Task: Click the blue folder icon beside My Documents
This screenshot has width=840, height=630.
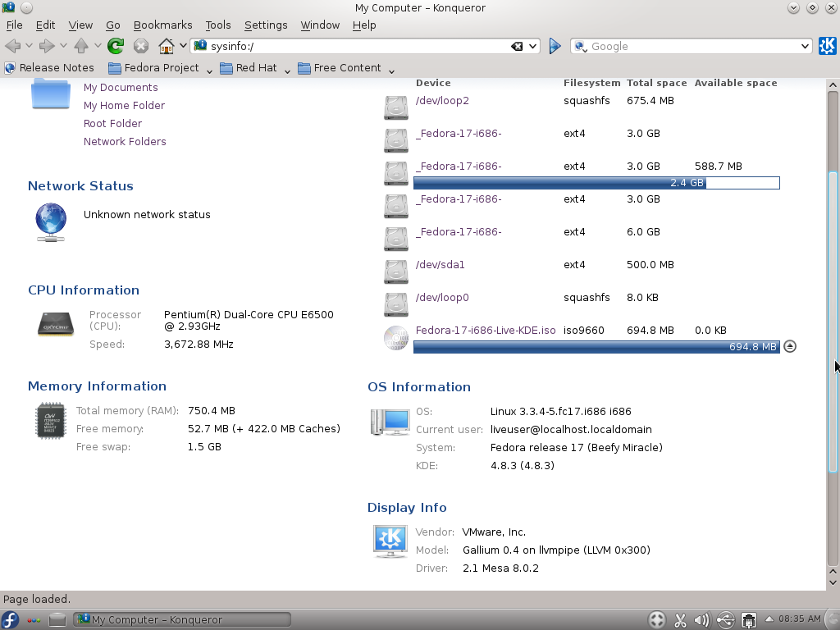Action: tap(51, 94)
